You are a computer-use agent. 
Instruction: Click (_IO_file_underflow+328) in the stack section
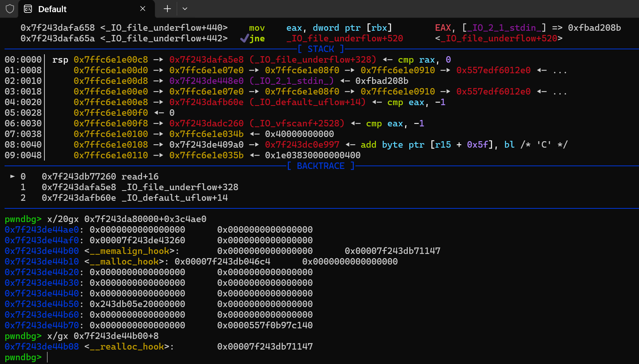pos(313,60)
